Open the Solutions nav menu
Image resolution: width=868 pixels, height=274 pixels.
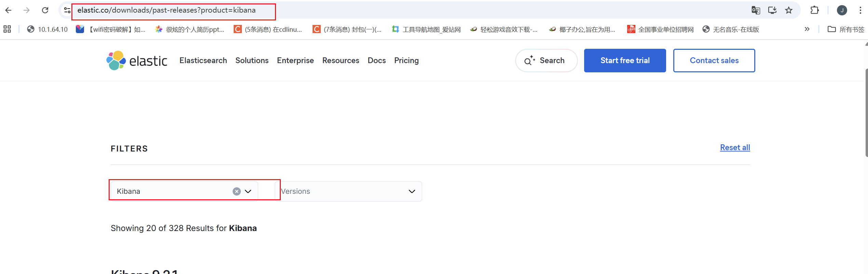tap(252, 60)
